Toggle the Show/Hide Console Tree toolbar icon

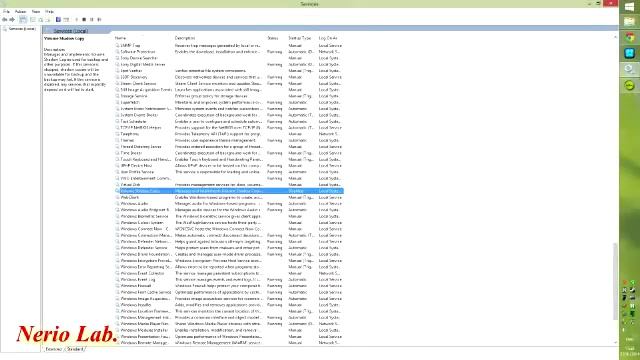23,20
